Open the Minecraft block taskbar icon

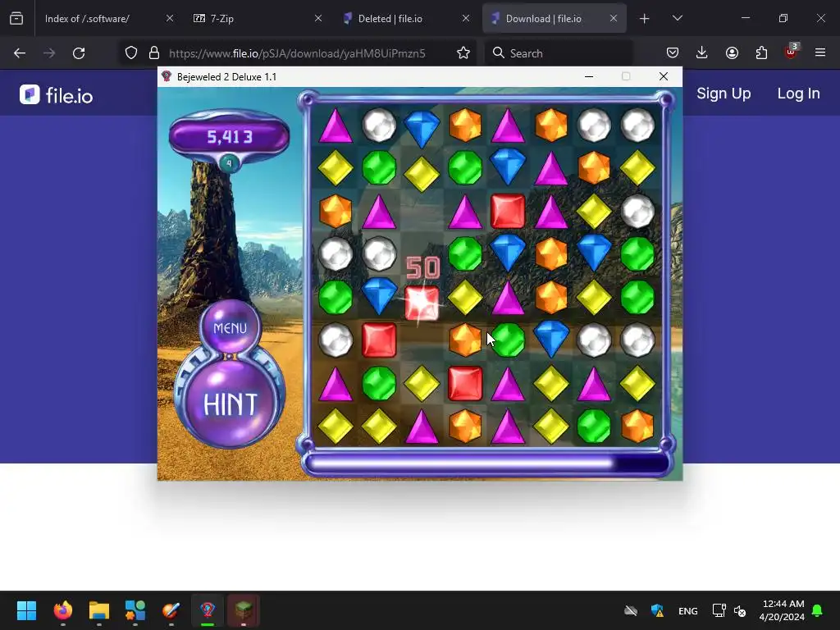click(x=244, y=610)
